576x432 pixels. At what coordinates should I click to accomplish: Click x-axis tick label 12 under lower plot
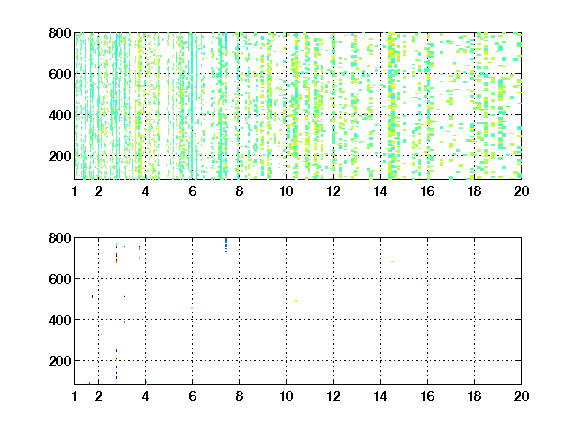(x=333, y=396)
